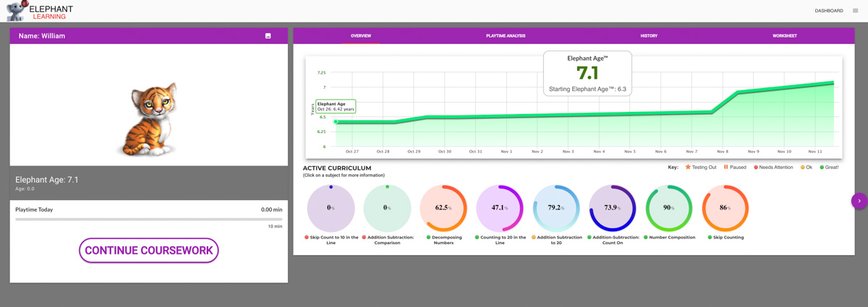
Task: Click the Testing Out star key icon
Action: [688, 167]
